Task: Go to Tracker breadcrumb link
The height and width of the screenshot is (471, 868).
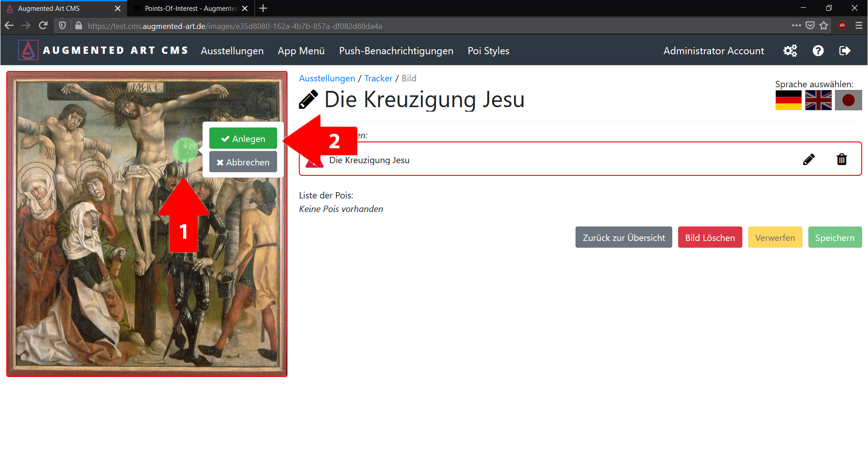Action: point(378,78)
